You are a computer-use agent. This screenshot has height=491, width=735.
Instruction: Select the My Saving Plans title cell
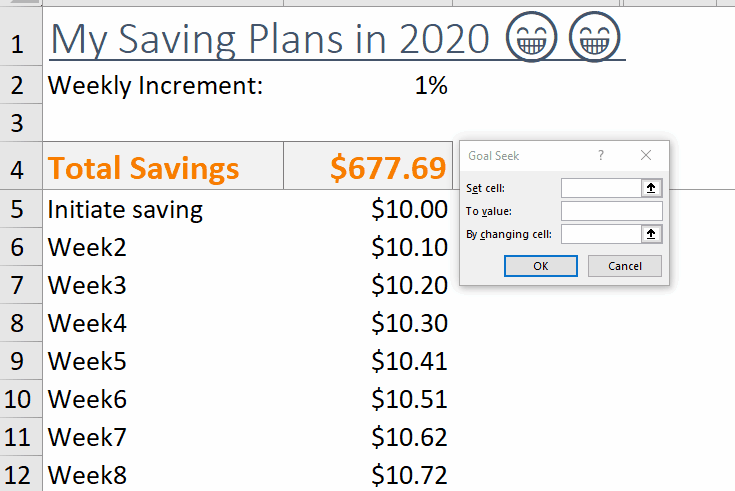[x=270, y=39]
